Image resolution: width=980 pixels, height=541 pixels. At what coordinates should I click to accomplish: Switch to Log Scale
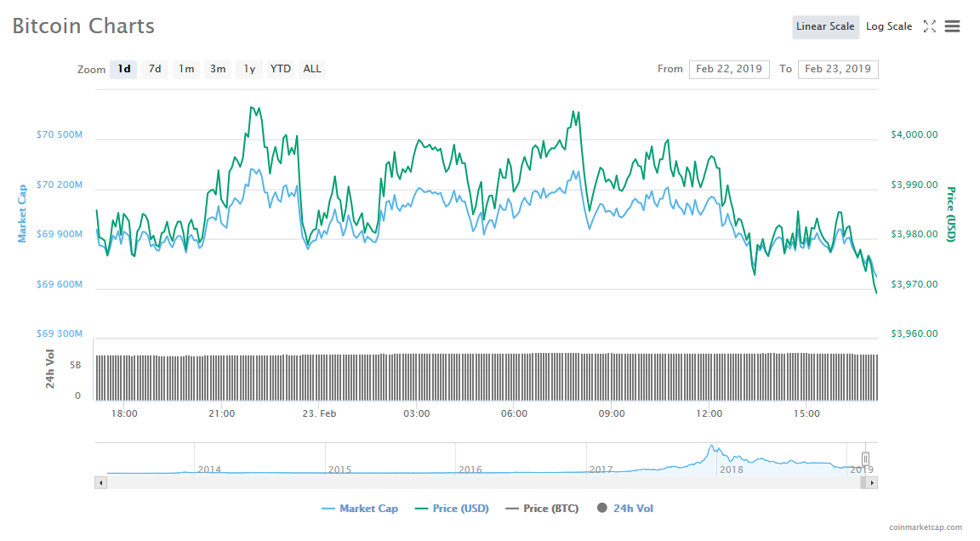click(889, 27)
